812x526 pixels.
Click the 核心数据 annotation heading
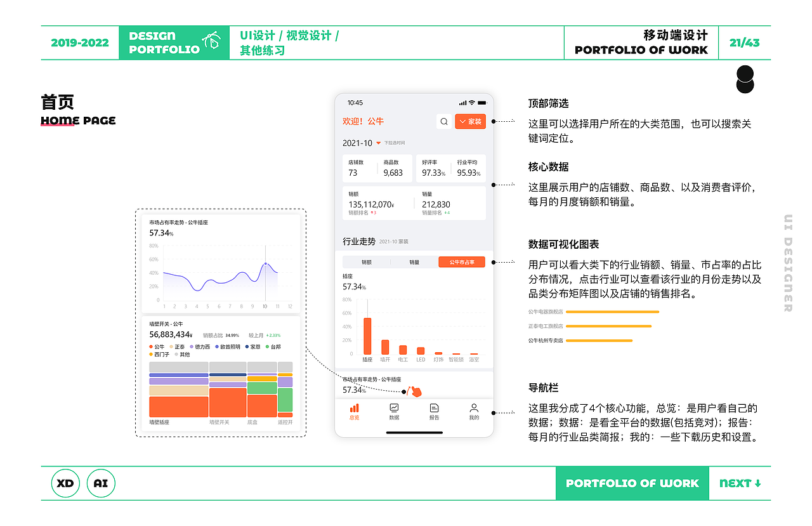[549, 167]
